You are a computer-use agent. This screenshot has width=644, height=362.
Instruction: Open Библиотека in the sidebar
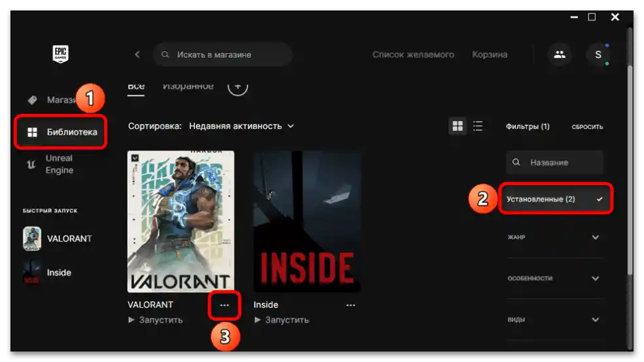click(60, 132)
